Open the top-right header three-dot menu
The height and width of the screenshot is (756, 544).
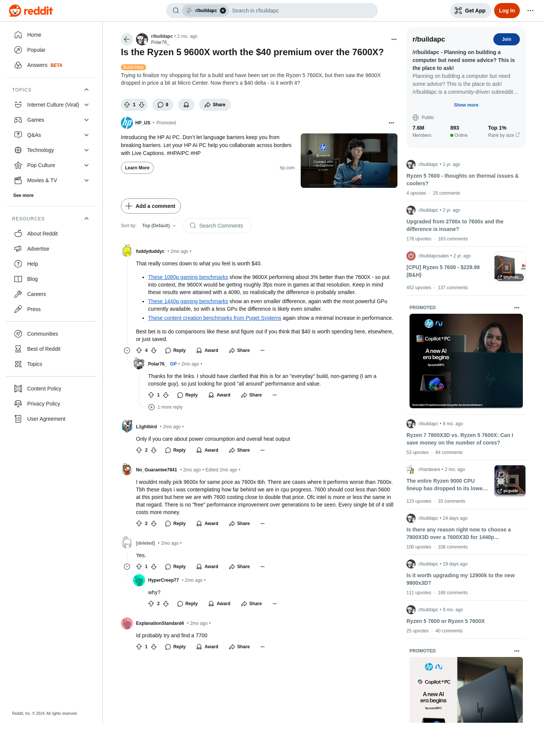point(530,11)
